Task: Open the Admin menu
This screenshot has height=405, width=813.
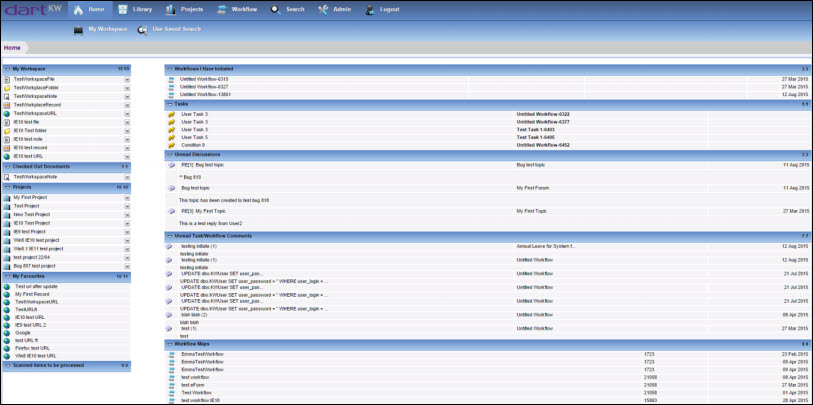Action: tap(335, 9)
